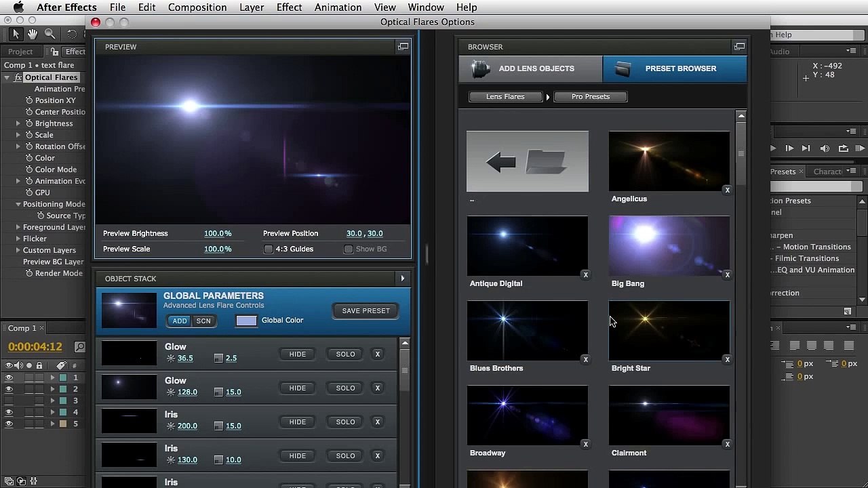Toggle visibility eye of layer 4
868x488 pixels.
(x=9, y=412)
